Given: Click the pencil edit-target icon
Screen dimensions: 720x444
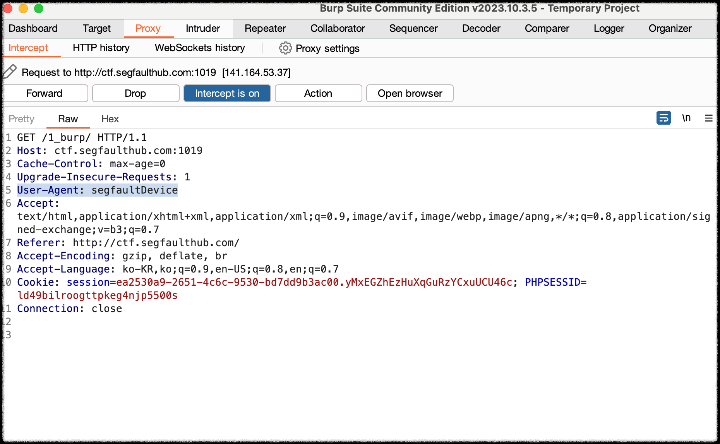Looking at the screenshot, I should coord(10,72).
